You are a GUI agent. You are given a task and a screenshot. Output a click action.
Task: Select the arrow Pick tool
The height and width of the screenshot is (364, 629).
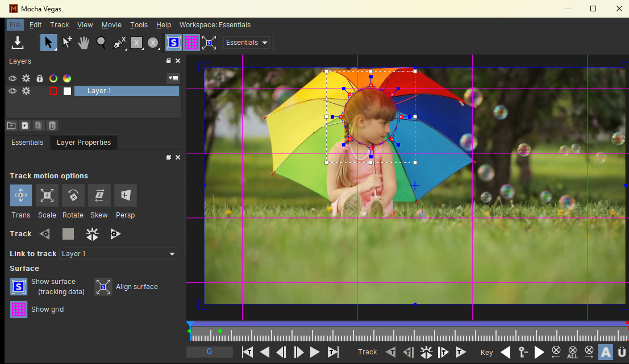pyautogui.click(x=48, y=43)
